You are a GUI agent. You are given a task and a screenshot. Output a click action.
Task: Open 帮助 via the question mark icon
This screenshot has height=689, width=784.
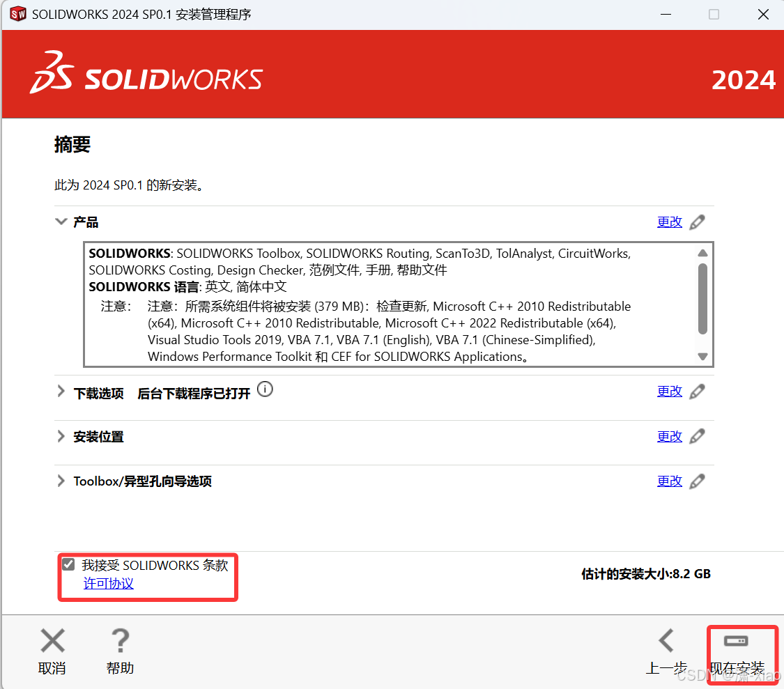(x=120, y=640)
